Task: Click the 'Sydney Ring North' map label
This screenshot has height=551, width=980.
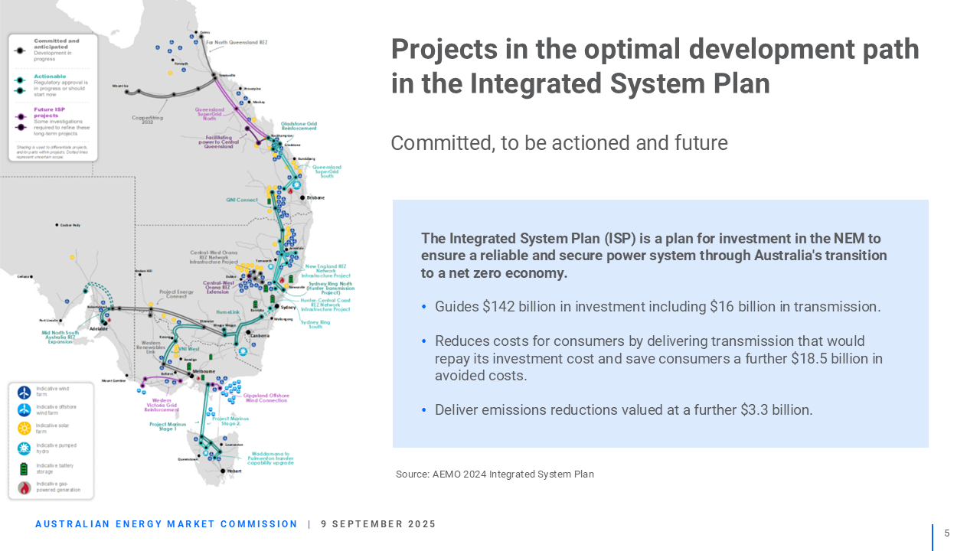Action: 328,288
